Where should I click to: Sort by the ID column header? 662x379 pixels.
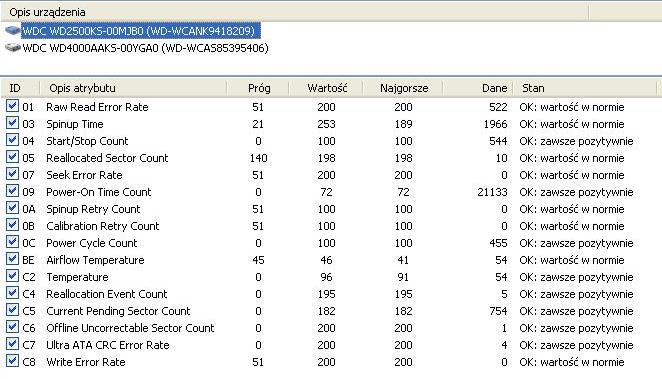20,88
